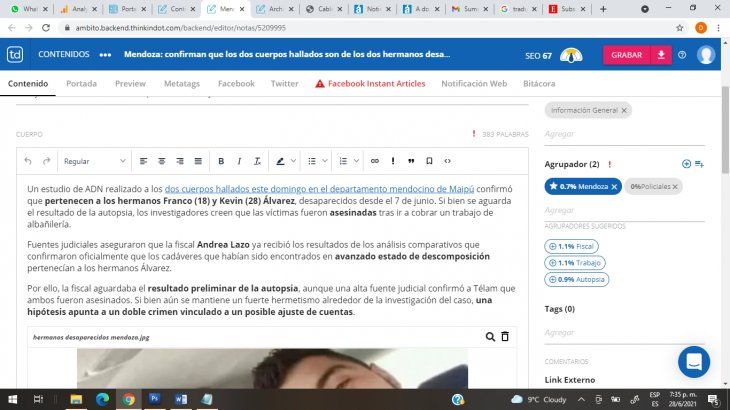Add suggested agrupador Trabajo

pos(576,263)
